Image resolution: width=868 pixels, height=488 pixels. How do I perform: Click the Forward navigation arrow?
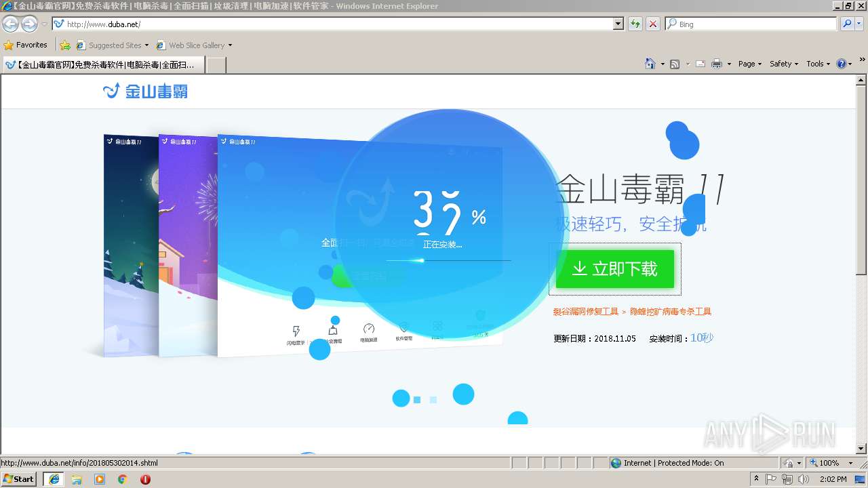[x=29, y=24]
